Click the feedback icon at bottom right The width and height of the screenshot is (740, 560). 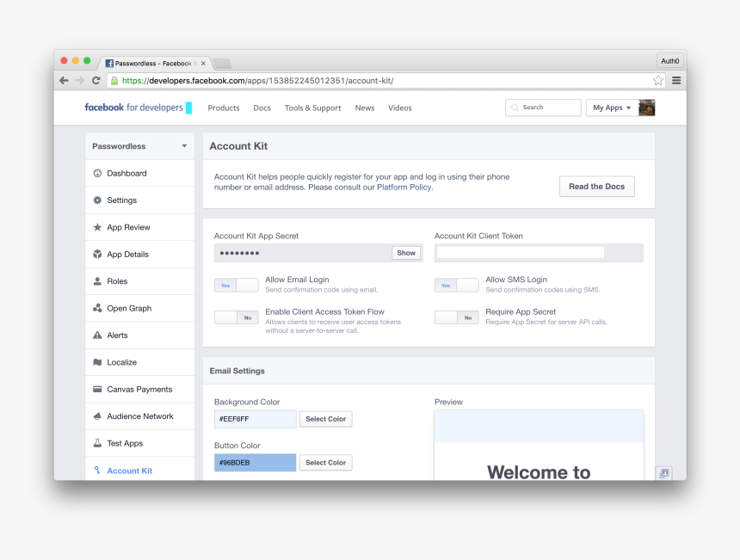coord(664,473)
